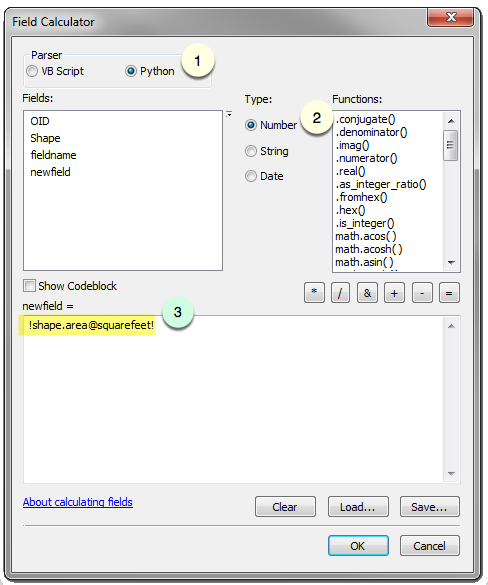Open the small Fields list dropdown arrow
The image size is (488, 585).
(x=229, y=115)
